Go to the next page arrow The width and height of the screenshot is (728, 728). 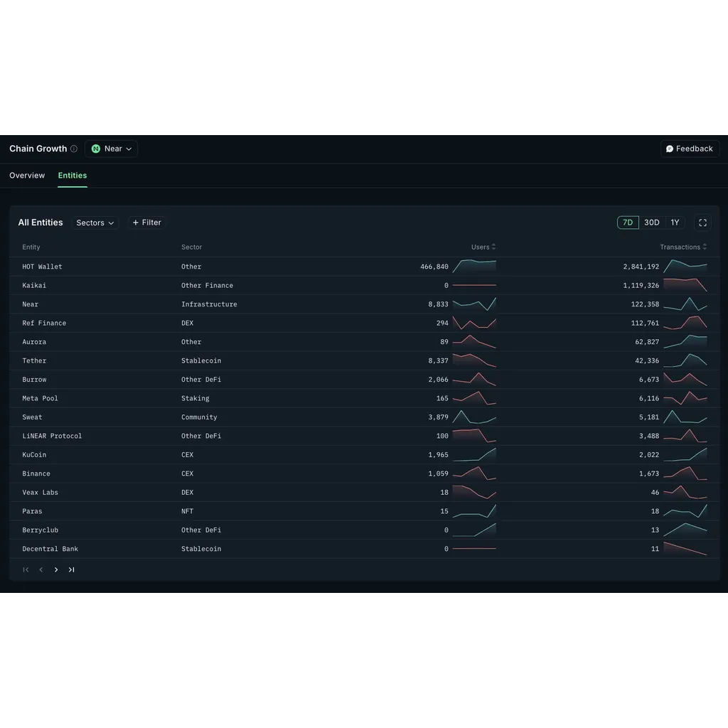56,569
